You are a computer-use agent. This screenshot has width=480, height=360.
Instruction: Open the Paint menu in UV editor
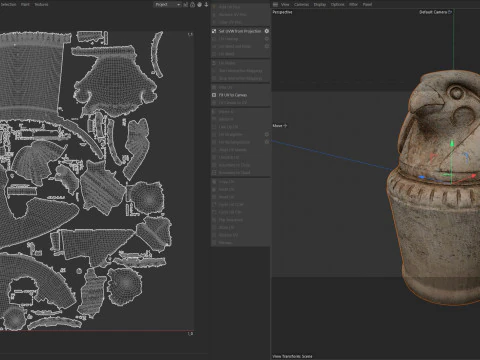point(25,5)
